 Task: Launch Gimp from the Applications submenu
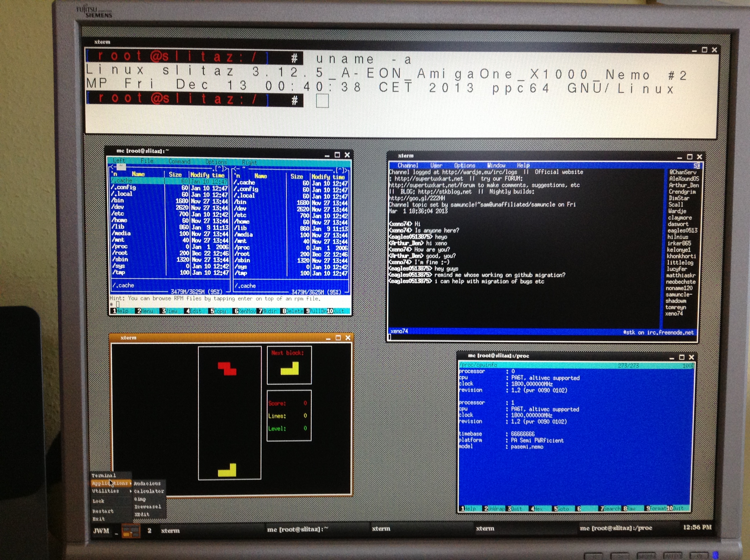[140, 499]
